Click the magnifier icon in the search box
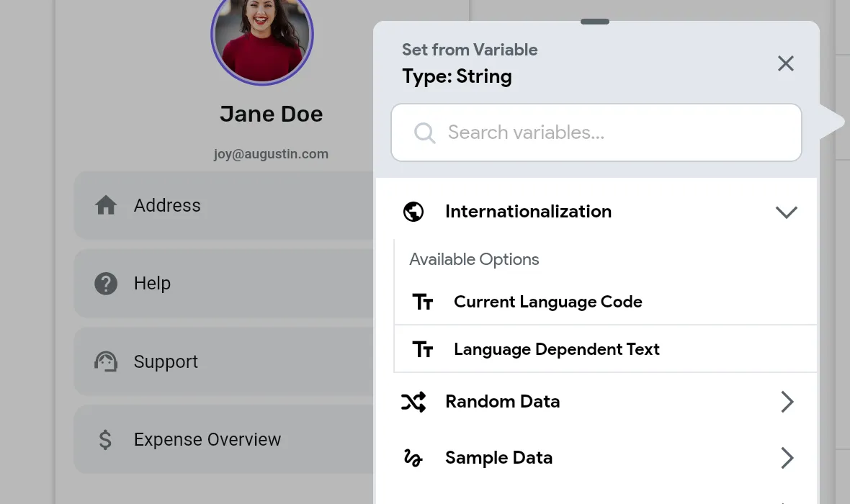Viewport: 850px width, 504px height. pos(424,132)
